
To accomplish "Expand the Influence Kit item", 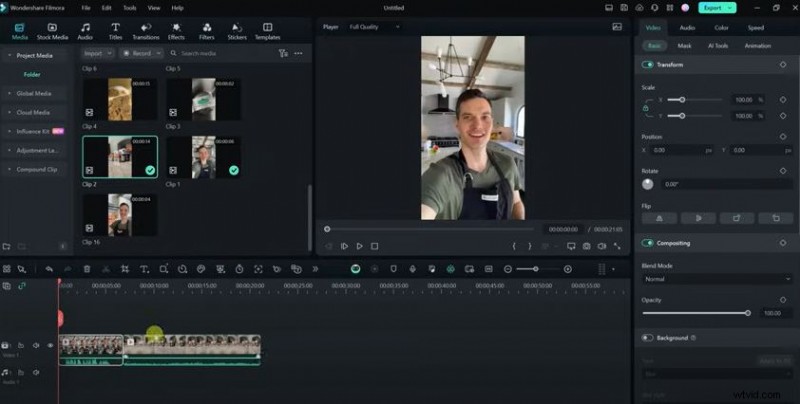I will [10, 131].
